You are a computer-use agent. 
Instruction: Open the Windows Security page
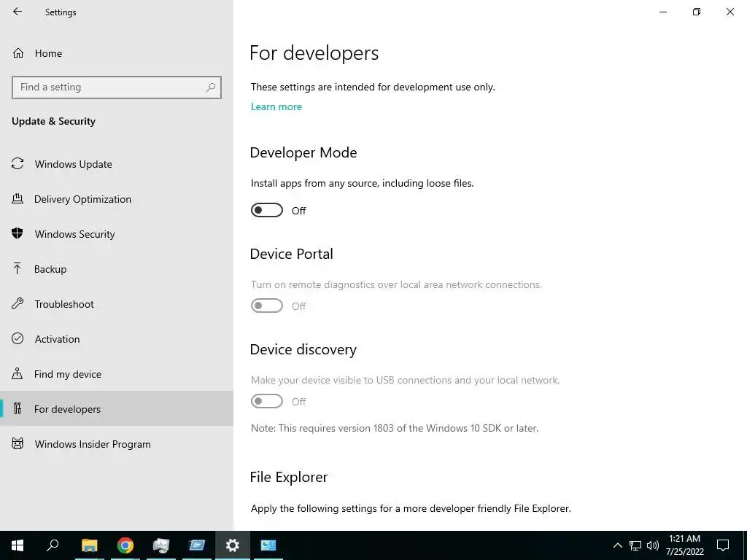[x=117, y=234]
